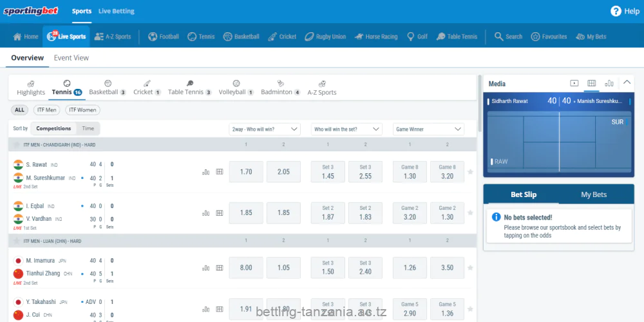Image resolution: width=644 pixels, height=322 pixels.
Task: Open Search in the navigation bar
Action: [x=509, y=37]
